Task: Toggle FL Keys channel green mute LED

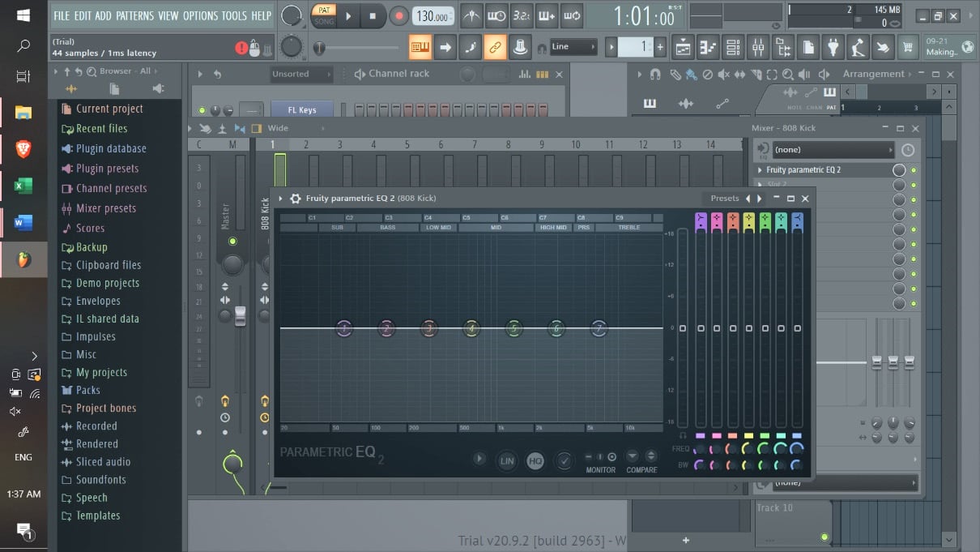Action: [x=202, y=110]
